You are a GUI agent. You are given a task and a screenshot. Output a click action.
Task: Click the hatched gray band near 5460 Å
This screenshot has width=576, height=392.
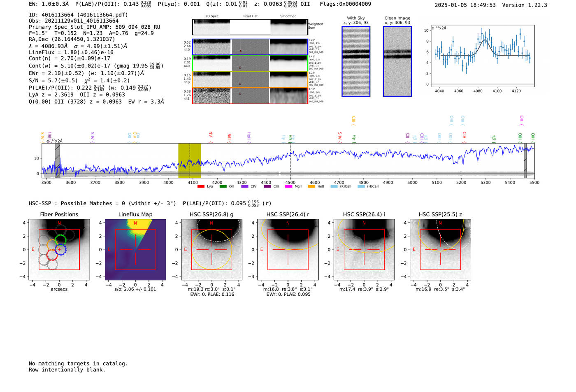point(525,160)
